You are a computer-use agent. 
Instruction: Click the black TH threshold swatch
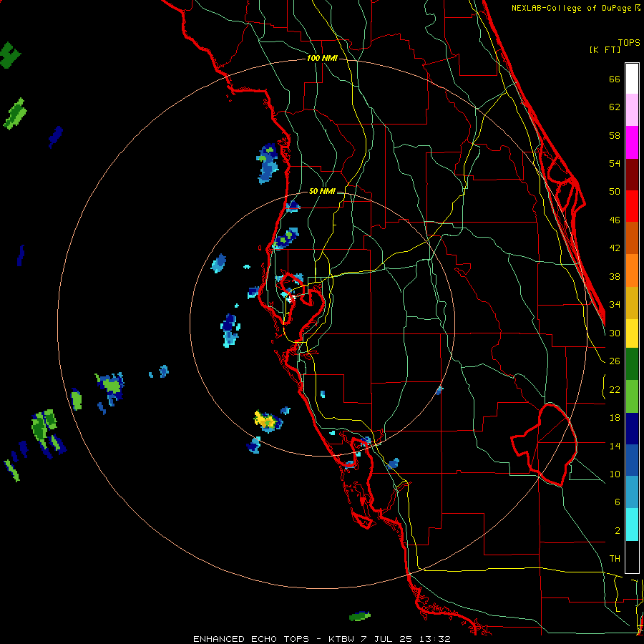[x=632, y=557]
